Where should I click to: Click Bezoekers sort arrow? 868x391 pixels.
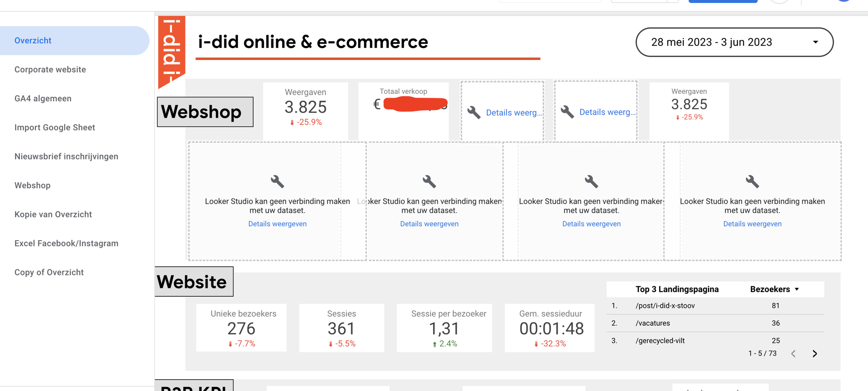[x=797, y=289]
